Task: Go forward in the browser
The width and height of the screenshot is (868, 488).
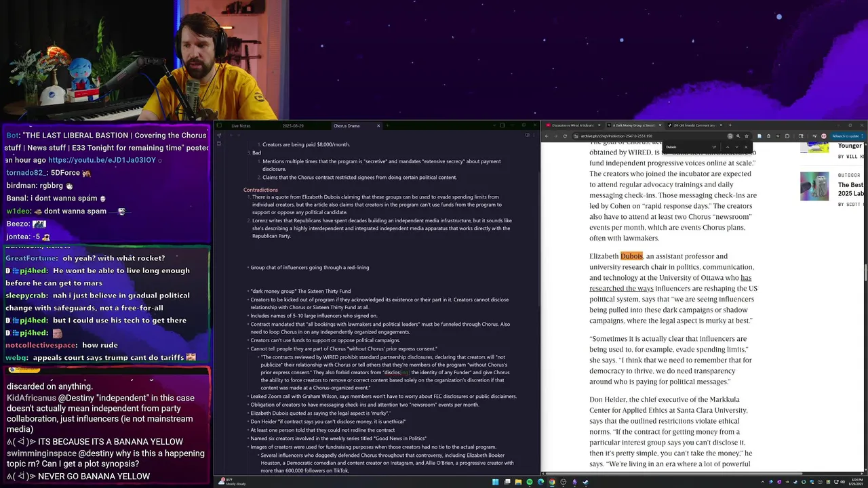Action: (x=555, y=136)
